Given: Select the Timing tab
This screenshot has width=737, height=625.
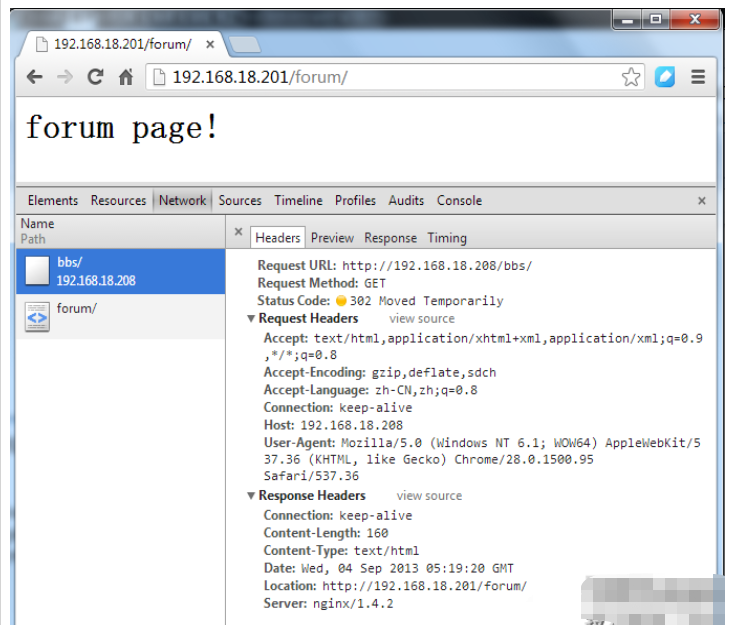Looking at the screenshot, I should pyautogui.click(x=447, y=238).
